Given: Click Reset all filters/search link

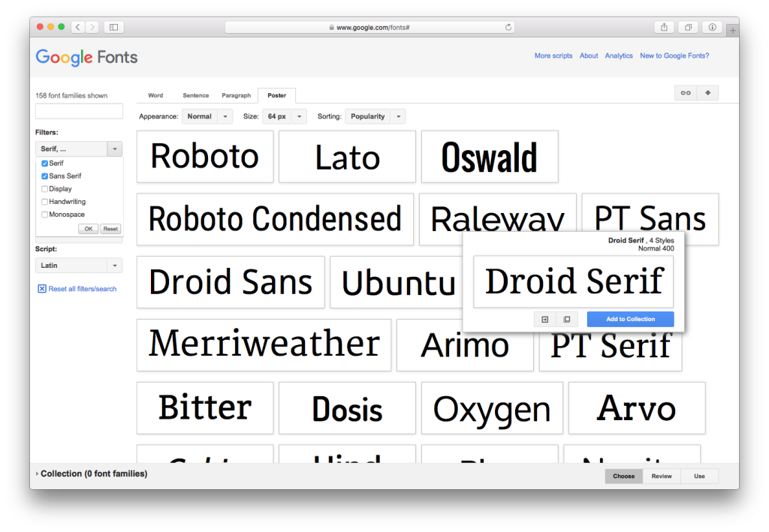Looking at the screenshot, I should 83,289.
